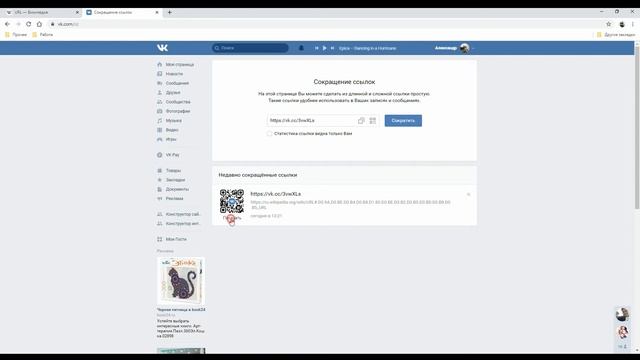
Task: Click the Реклама megaphone icon
Action: 160,199
